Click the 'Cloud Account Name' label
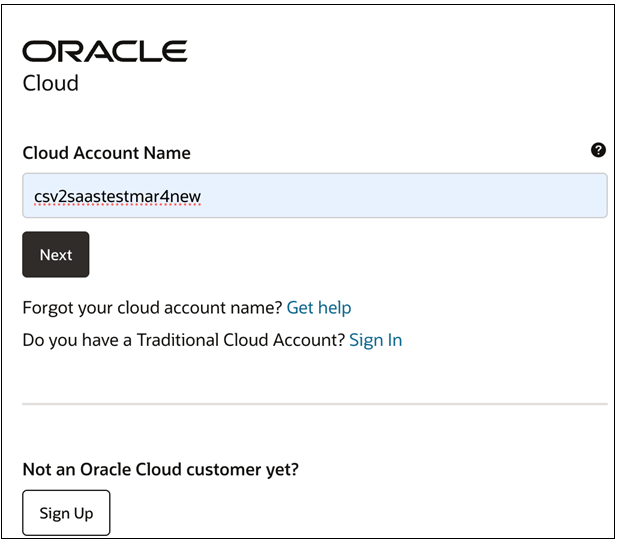 107,153
